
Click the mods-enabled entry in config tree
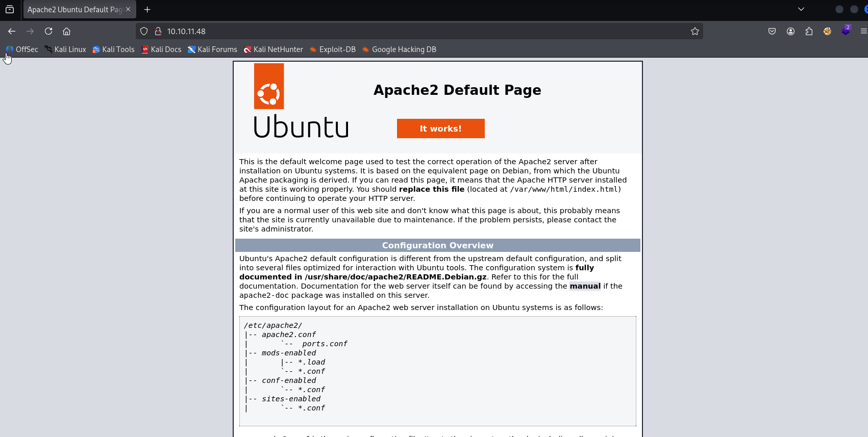[x=289, y=353]
